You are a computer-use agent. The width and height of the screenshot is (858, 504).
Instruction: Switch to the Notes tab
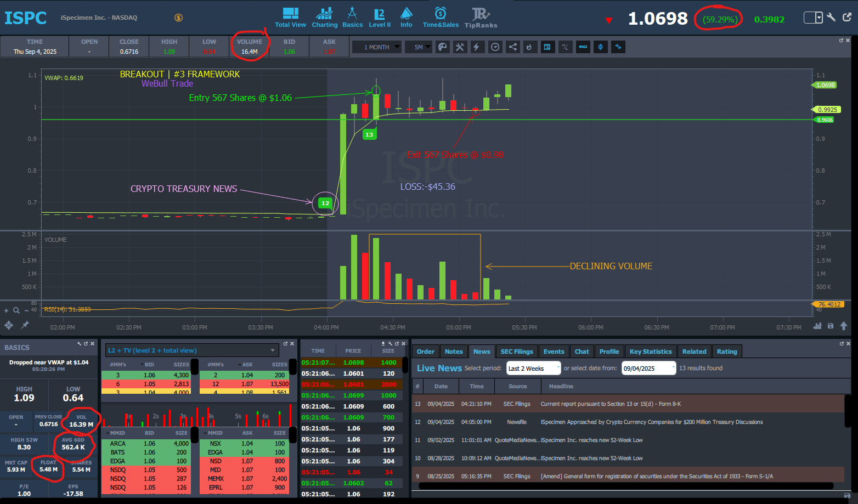coord(454,352)
